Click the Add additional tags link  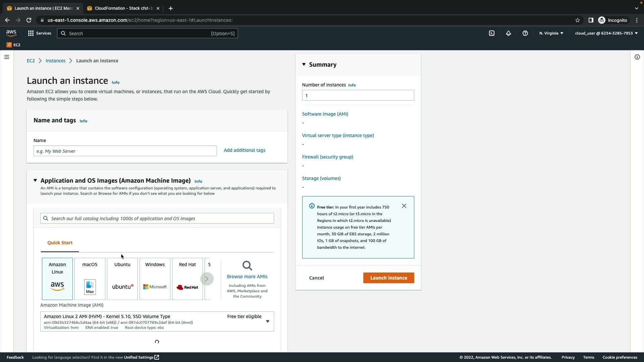tap(245, 150)
